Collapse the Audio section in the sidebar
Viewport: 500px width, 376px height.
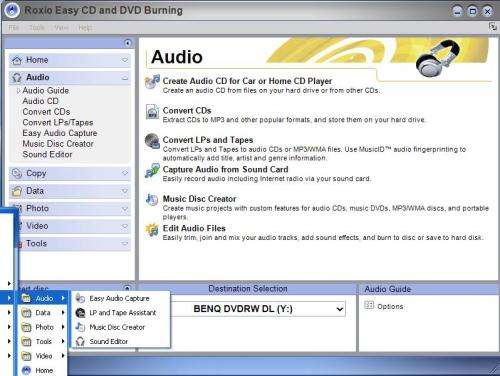coord(125,78)
